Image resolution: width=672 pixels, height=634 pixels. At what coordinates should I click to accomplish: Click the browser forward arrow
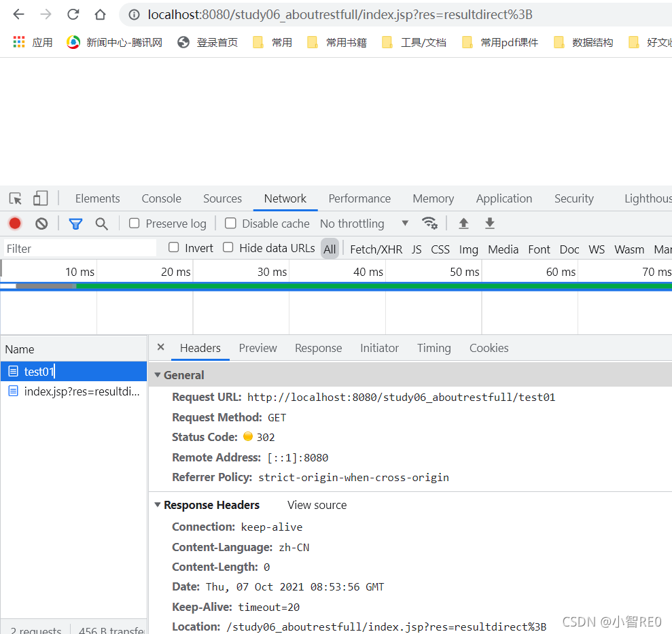tap(46, 14)
